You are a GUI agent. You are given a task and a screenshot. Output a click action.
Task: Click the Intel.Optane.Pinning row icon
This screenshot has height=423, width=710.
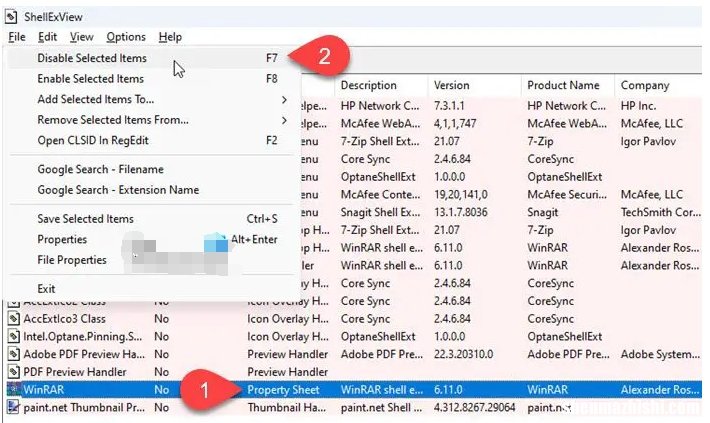(14, 336)
